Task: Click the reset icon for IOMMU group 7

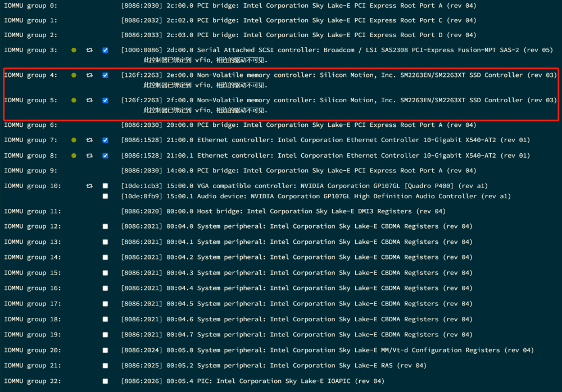Action: coord(89,140)
